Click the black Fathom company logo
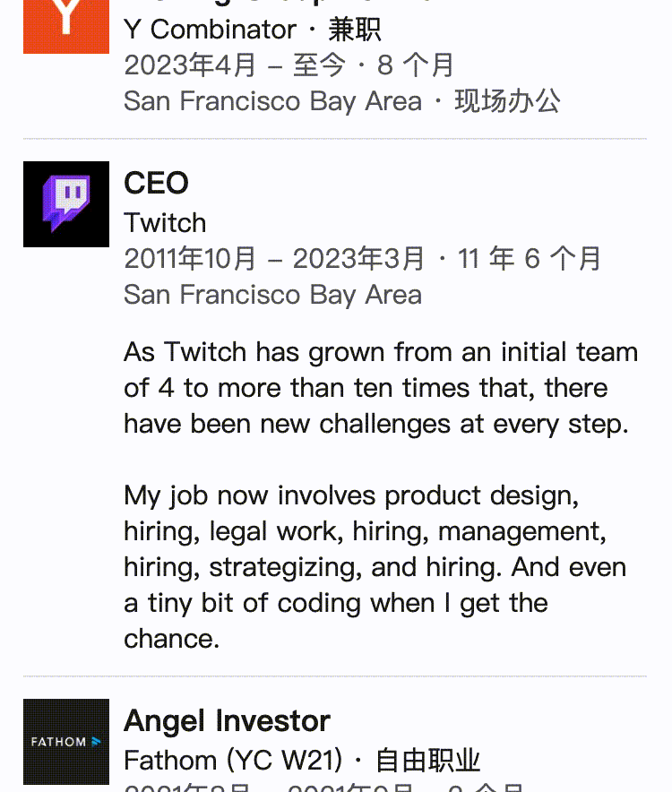 (66, 742)
